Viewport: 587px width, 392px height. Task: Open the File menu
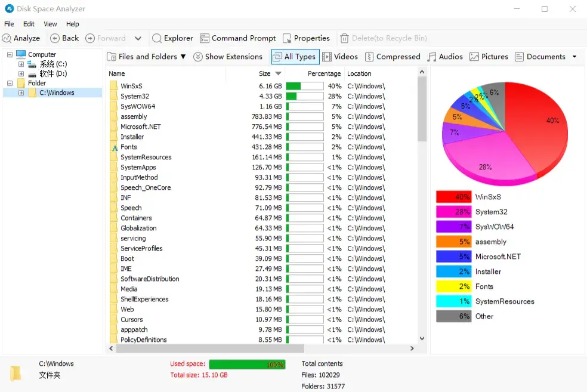coord(9,24)
